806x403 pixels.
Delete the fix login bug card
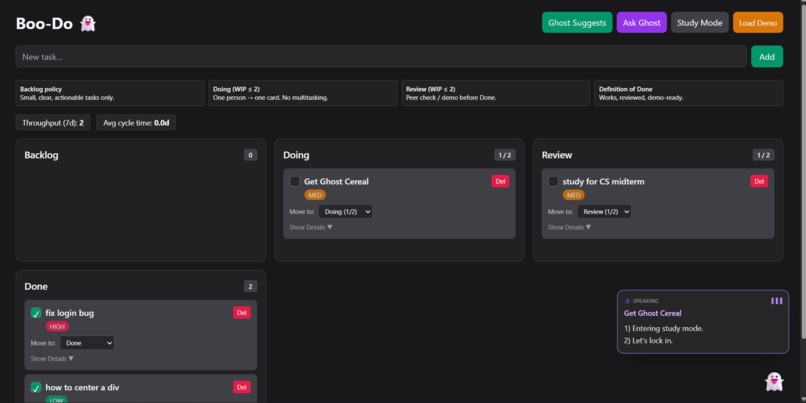click(242, 313)
